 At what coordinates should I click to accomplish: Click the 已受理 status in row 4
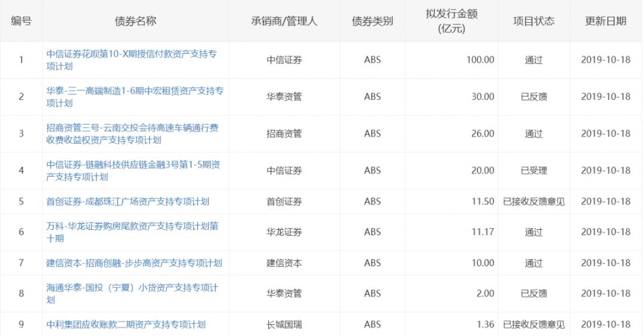(x=534, y=171)
